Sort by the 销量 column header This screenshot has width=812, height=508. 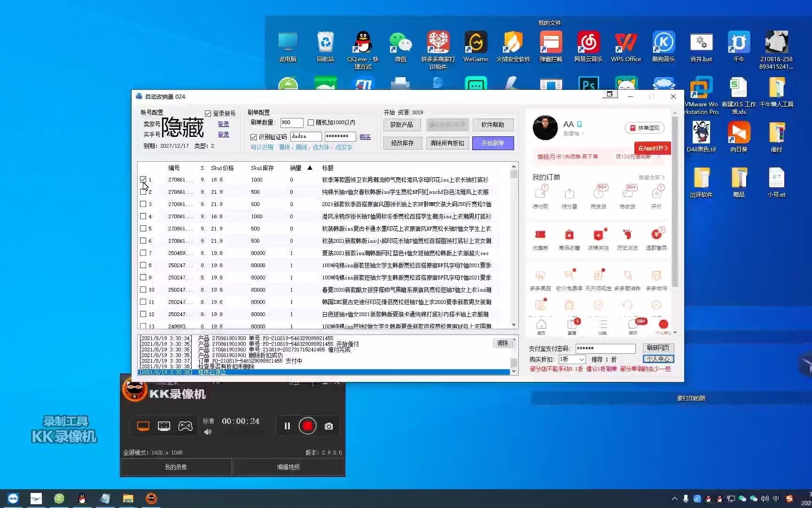coord(296,168)
